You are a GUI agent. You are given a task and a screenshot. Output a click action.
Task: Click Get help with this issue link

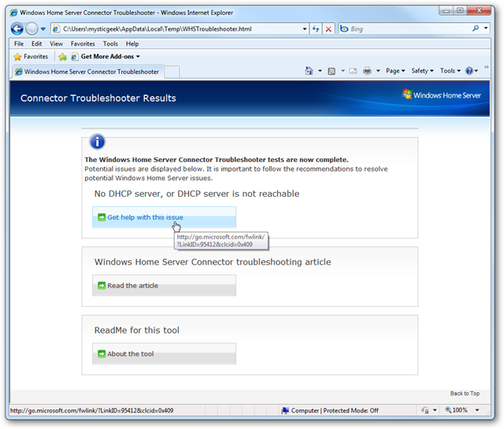[x=145, y=217]
